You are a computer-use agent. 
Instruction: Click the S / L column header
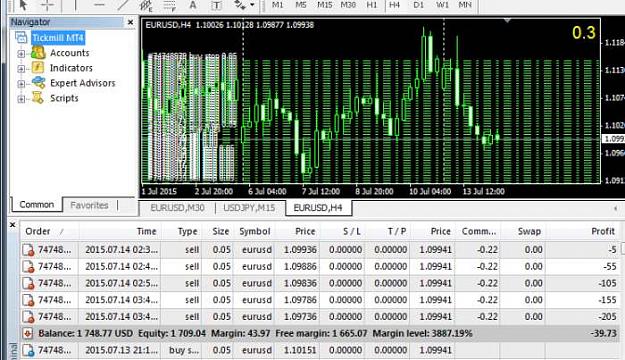point(343,231)
